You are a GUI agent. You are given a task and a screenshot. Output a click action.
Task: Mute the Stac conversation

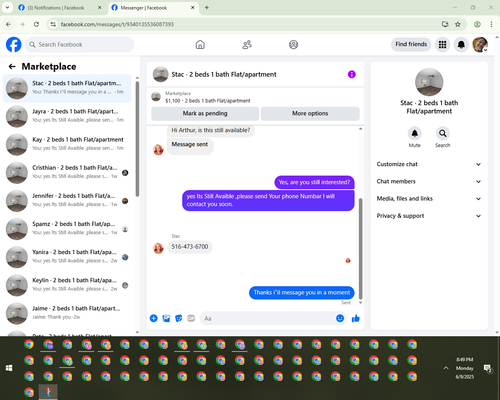(415, 134)
